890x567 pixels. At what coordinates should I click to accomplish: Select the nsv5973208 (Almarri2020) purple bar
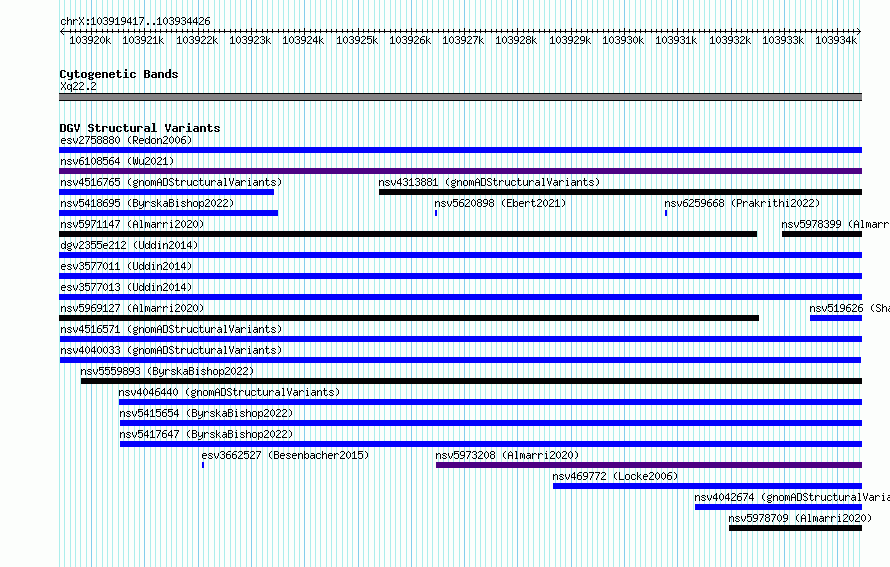click(x=649, y=465)
